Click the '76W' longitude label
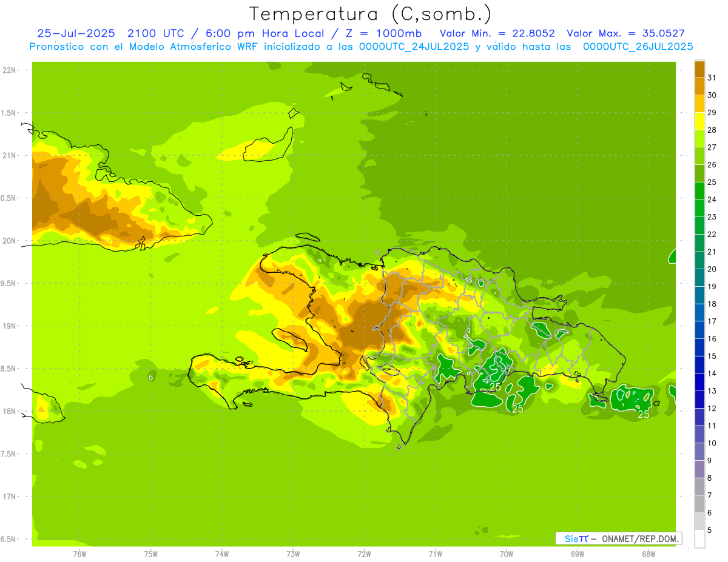Viewport: 728px width, 562px height. coord(79,554)
